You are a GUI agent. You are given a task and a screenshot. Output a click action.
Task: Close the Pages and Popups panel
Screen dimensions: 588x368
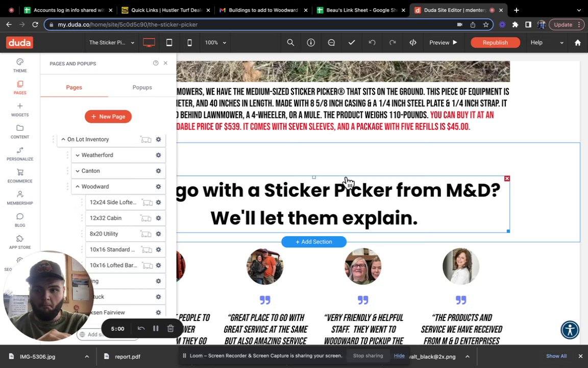tap(165, 63)
